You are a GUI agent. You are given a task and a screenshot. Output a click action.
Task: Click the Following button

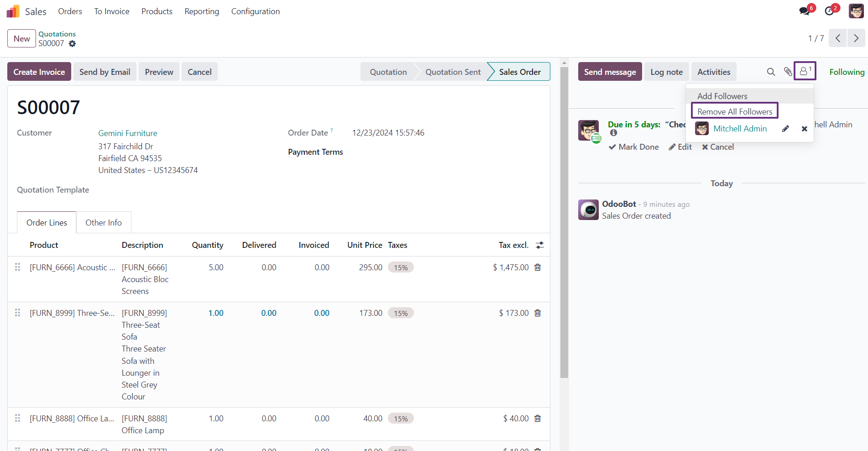(x=847, y=72)
